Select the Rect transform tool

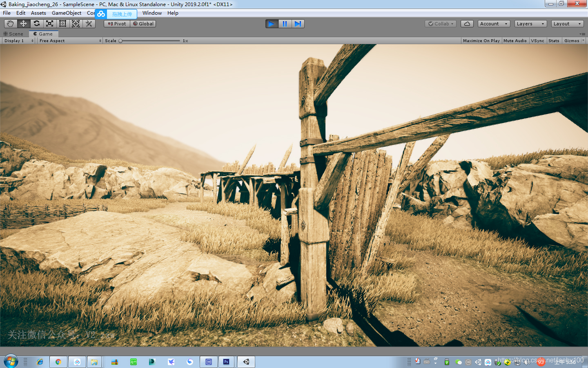click(62, 24)
